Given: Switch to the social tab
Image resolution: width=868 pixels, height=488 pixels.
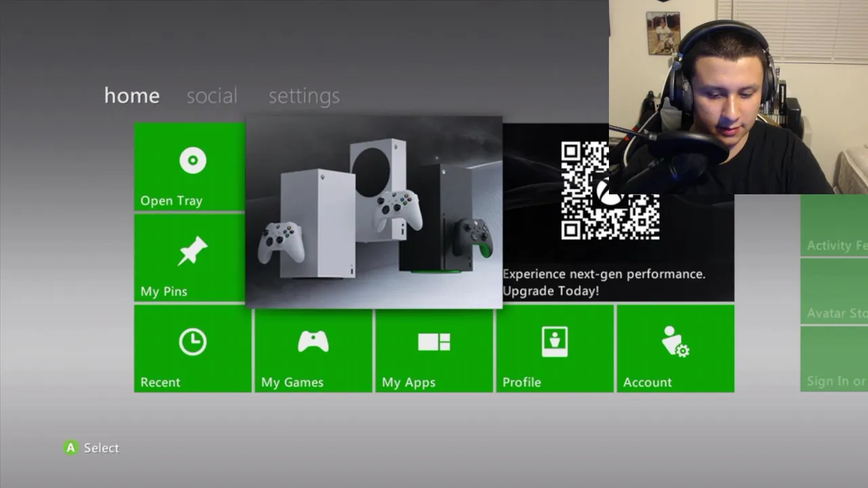Looking at the screenshot, I should click(x=212, y=96).
